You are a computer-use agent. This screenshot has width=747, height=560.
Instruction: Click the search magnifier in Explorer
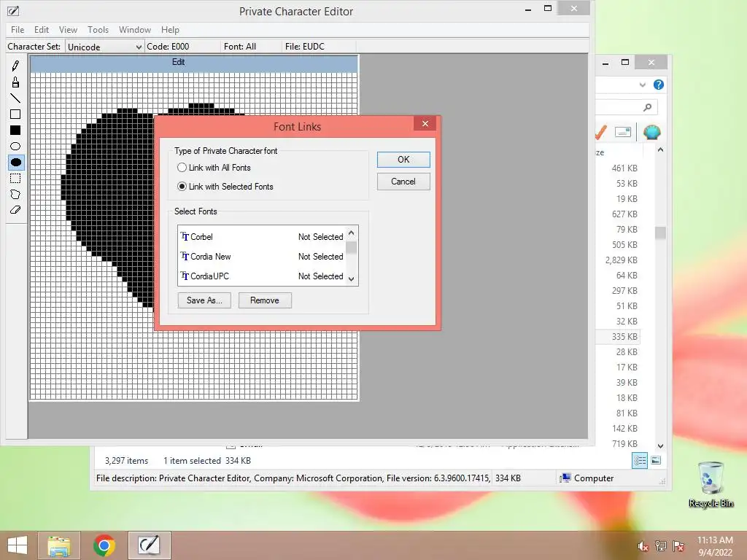tap(647, 107)
